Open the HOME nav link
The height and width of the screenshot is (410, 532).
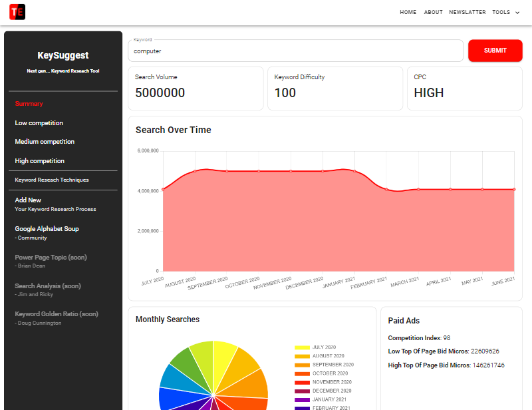coord(408,12)
